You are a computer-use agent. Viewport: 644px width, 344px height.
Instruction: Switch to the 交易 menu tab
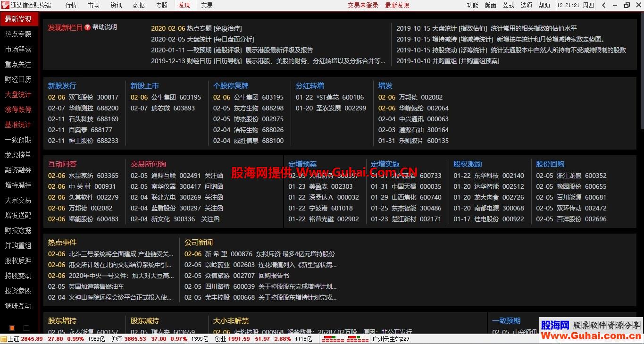tap(207, 5)
